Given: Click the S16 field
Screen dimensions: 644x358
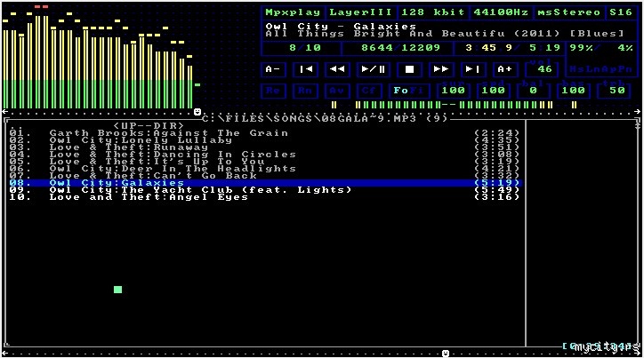Looking at the screenshot, I should (621, 12).
